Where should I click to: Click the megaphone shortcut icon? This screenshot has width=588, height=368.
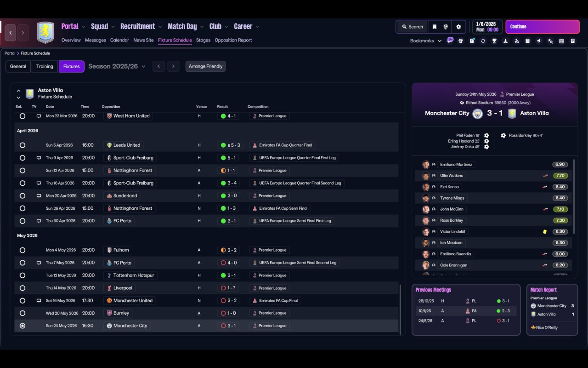tap(539, 41)
